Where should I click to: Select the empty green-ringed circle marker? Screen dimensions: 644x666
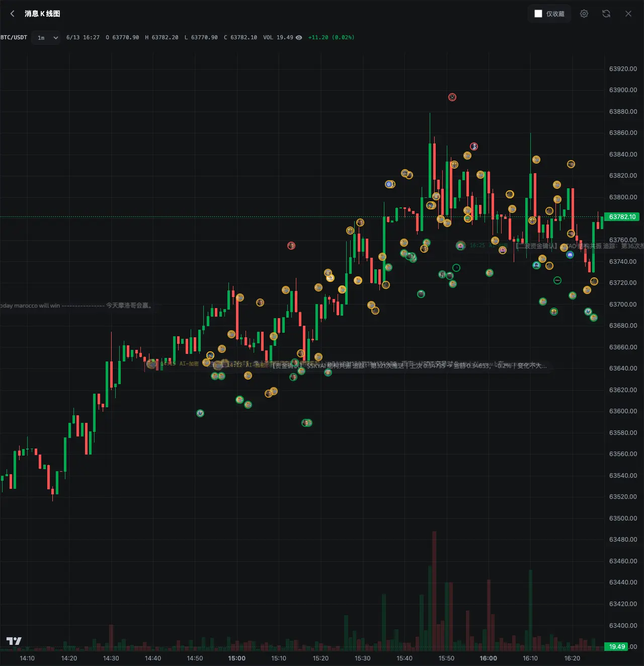click(x=456, y=268)
